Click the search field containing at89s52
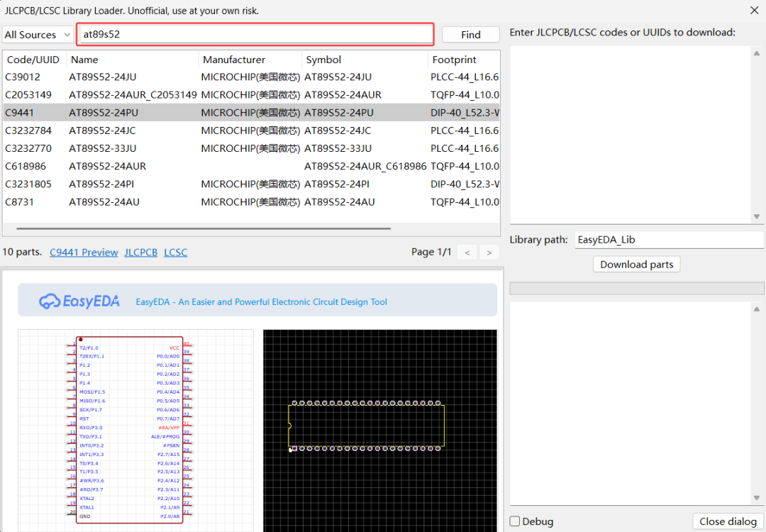766x532 pixels. click(255, 34)
